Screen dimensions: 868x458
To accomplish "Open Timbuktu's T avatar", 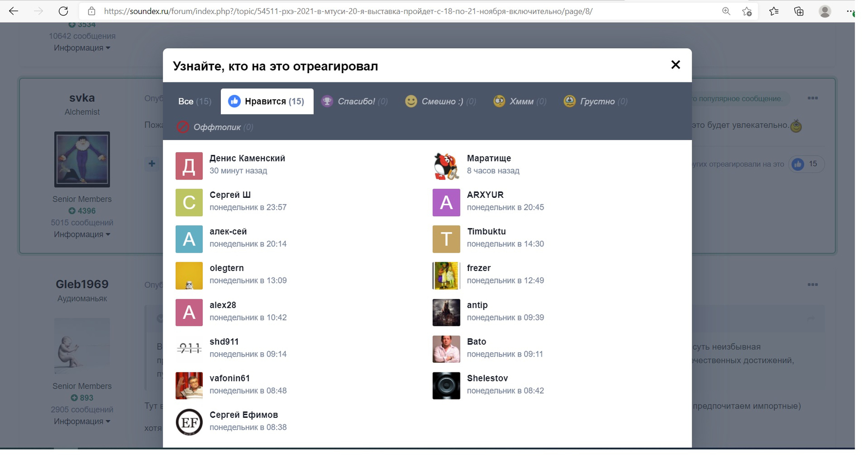I will click(446, 239).
